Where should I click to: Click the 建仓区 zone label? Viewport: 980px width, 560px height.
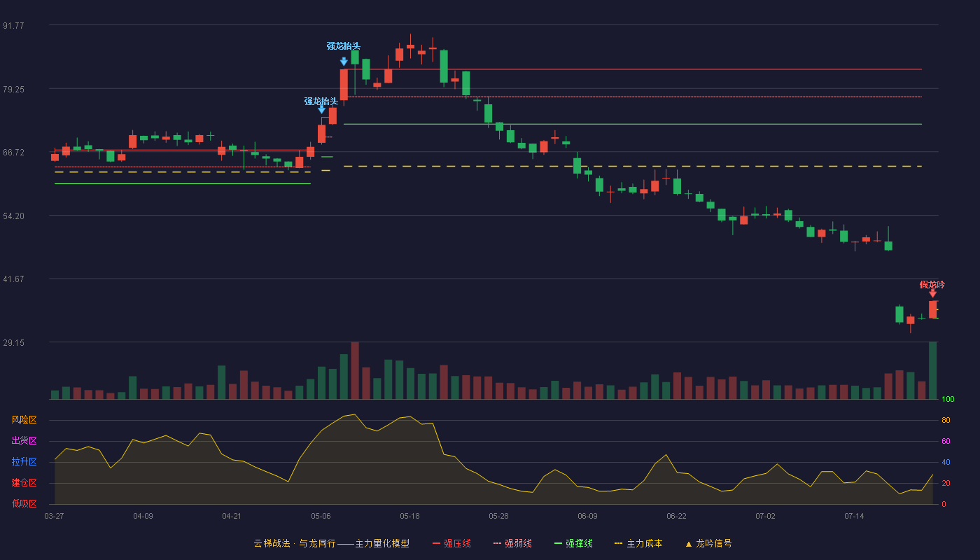[x=24, y=483]
